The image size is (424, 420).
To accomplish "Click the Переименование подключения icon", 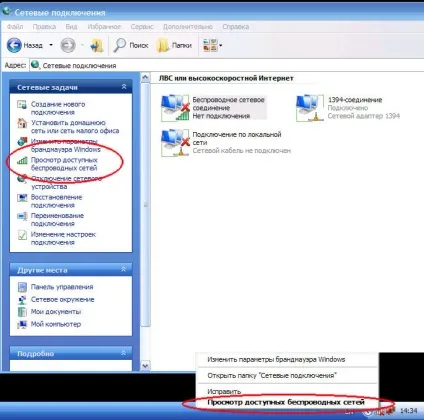I will pyautogui.click(x=22, y=216).
